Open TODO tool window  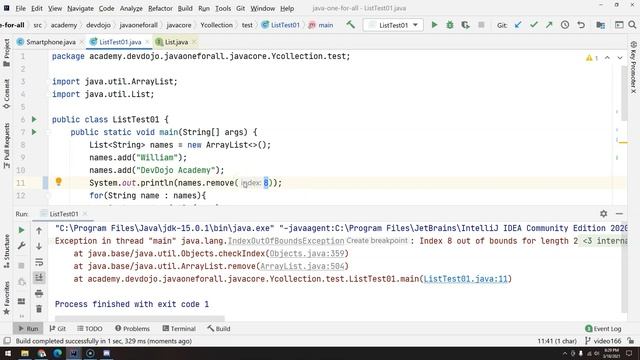90,328
